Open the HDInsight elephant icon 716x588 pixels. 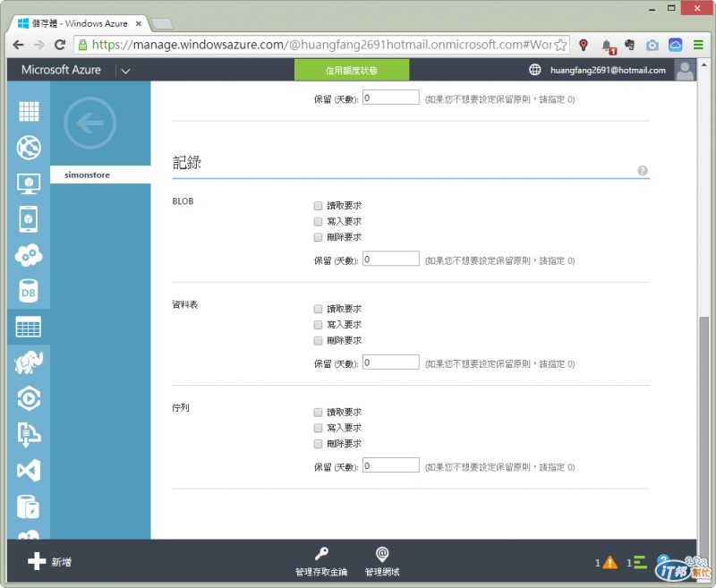point(29,362)
